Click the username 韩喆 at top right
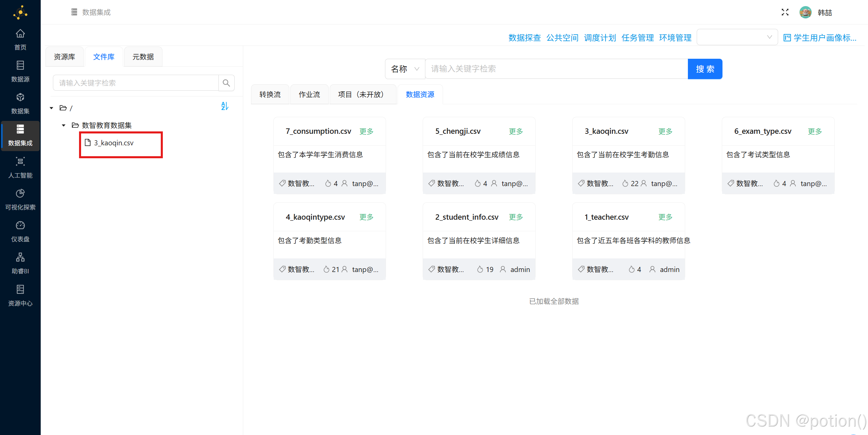 (x=825, y=13)
